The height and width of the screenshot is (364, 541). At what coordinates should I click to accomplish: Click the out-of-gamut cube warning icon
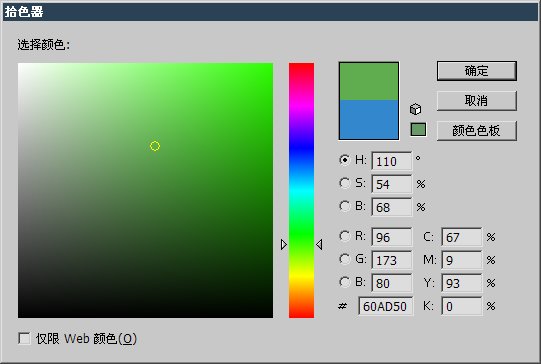tap(415, 109)
